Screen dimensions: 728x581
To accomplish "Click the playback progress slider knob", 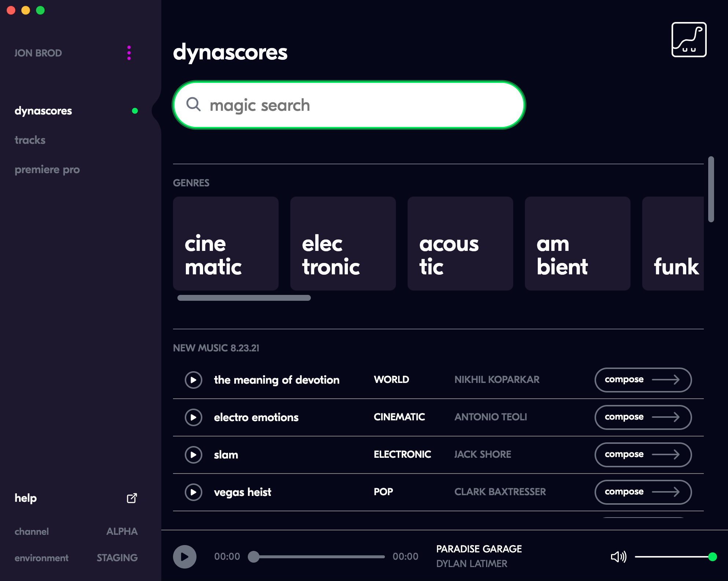I will pyautogui.click(x=253, y=556).
